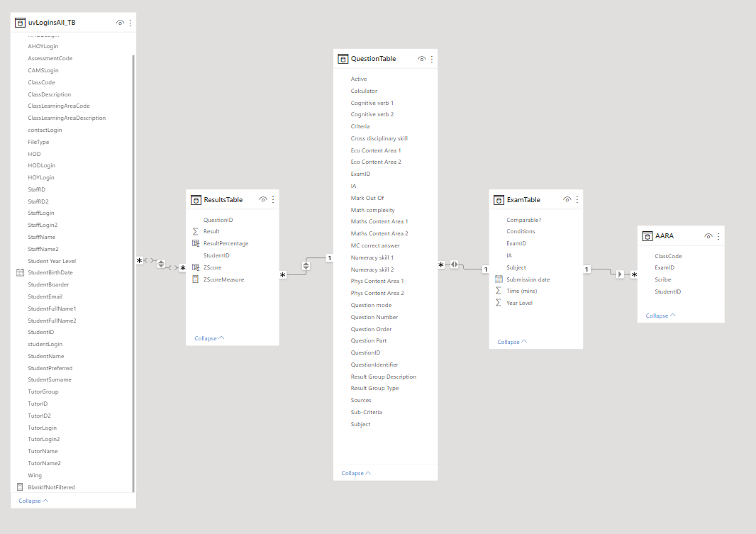Viewport: 756px width, 534px height.
Task: Select HODLogin field in uvLoginsAll_TB
Action: click(41, 165)
